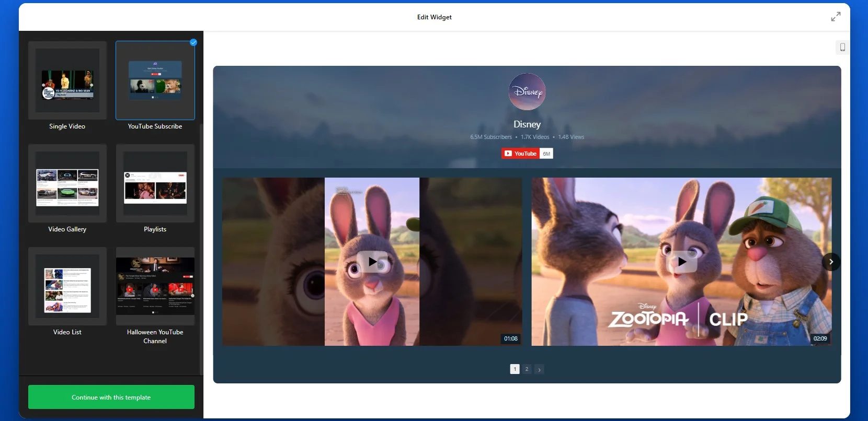Pick the Halloween YouTube Channel template
This screenshot has width=868, height=421.
(155, 287)
